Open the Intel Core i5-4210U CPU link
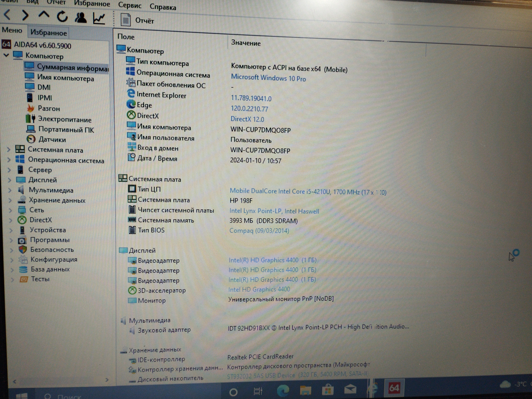The width and height of the screenshot is (532, 399). 308,191
